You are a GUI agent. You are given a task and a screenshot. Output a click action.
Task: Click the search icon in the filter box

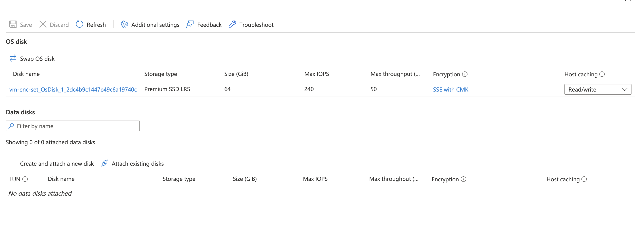tap(11, 126)
